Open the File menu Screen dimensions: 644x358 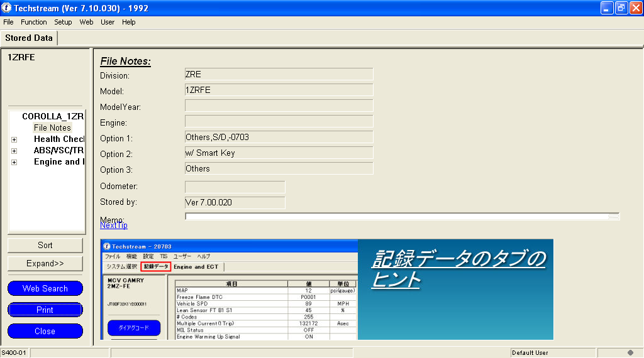click(x=8, y=22)
